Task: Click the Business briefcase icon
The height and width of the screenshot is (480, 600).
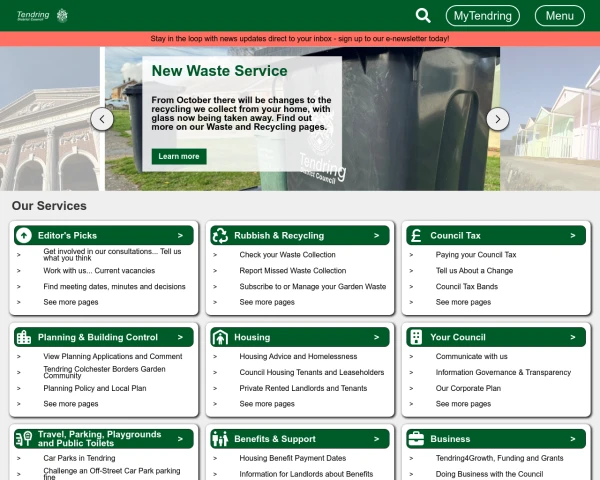Action: coord(416,439)
